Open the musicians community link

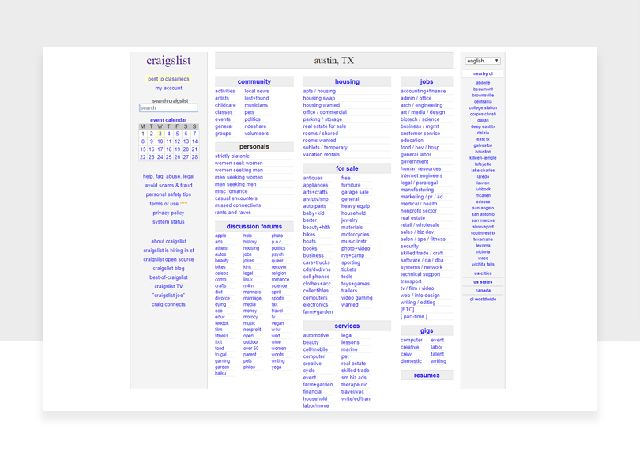[x=256, y=105]
